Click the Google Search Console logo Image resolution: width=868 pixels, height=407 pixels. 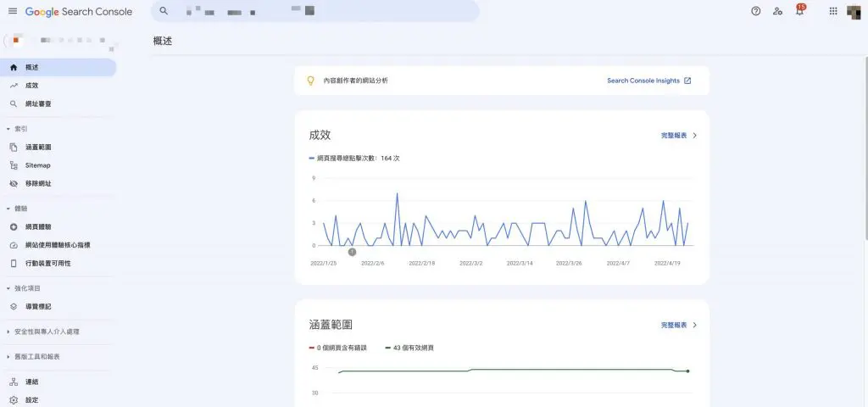[x=79, y=12]
